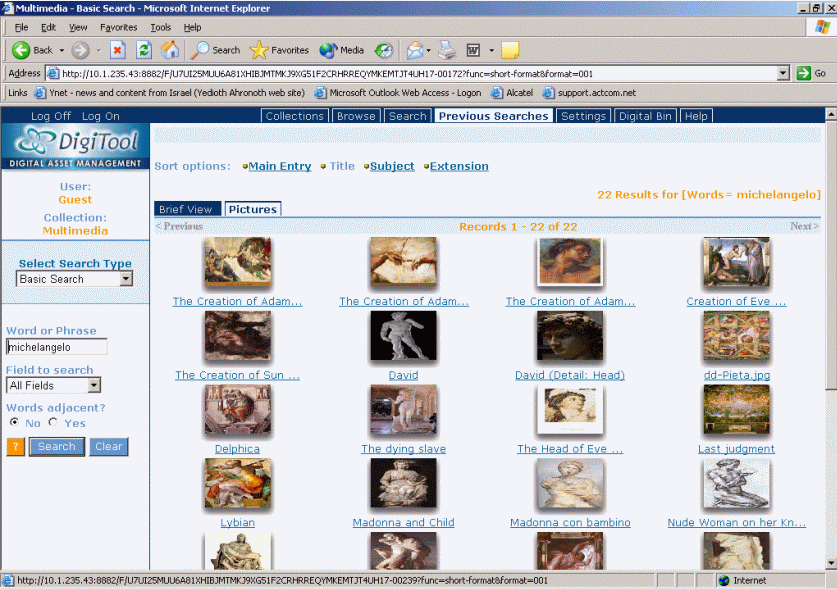837x590 pixels.
Task: Click the Word or Phrase input field
Action: [x=57, y=347]
